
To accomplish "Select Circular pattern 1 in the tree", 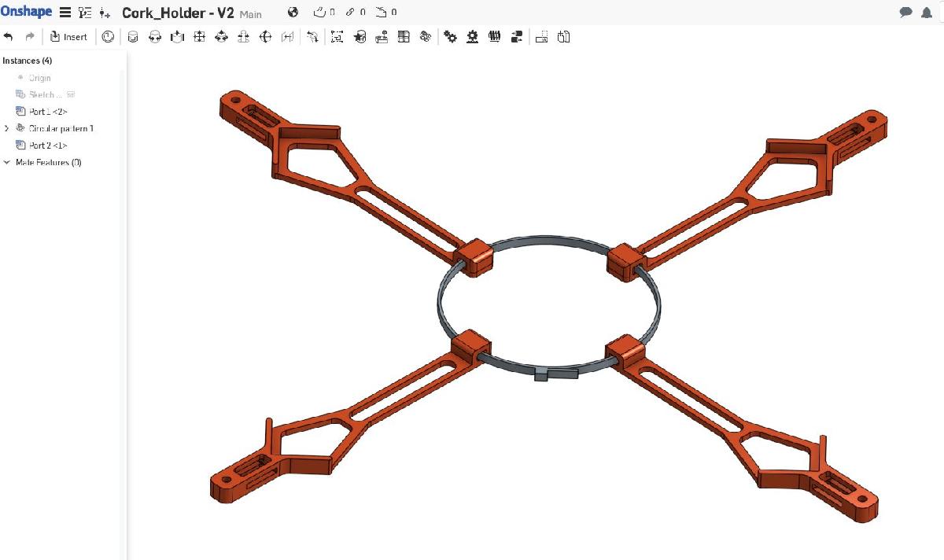I will tap(61, 128).
